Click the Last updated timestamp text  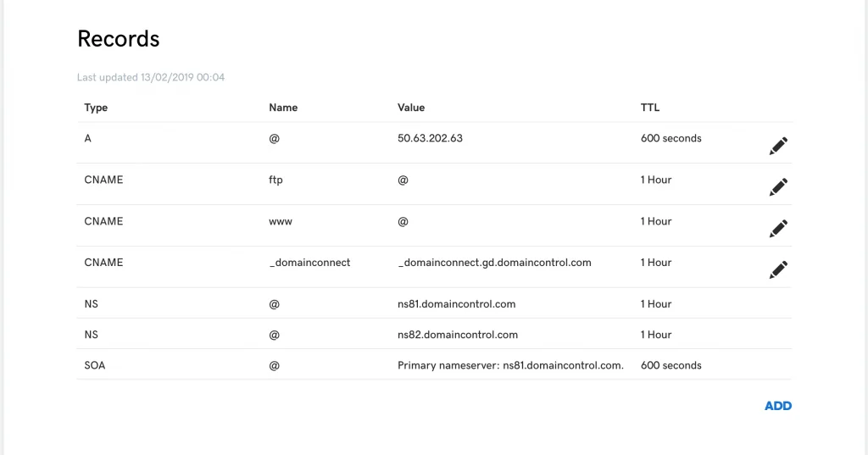(151, 77)
